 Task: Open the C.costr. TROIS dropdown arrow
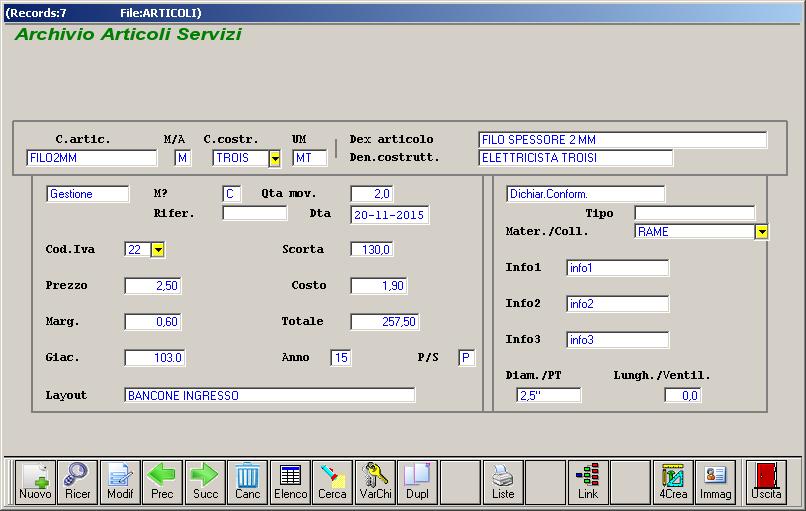275,158
